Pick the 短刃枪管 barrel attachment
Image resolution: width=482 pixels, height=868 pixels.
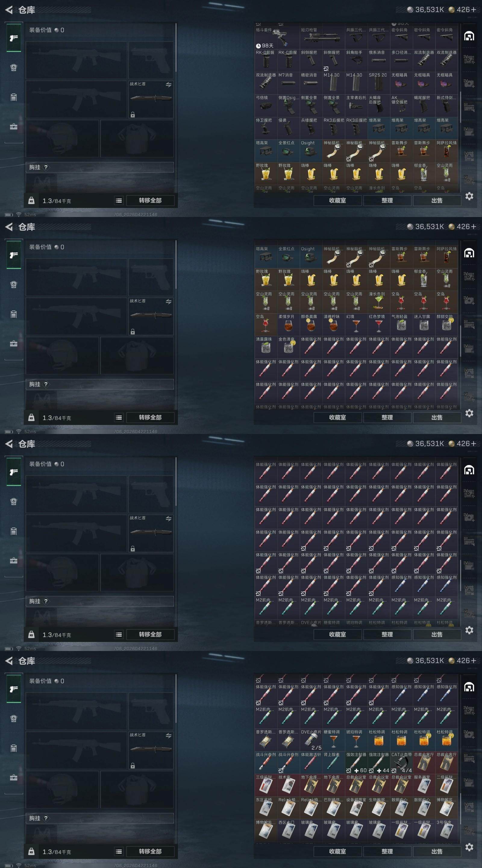pos(322,38)
